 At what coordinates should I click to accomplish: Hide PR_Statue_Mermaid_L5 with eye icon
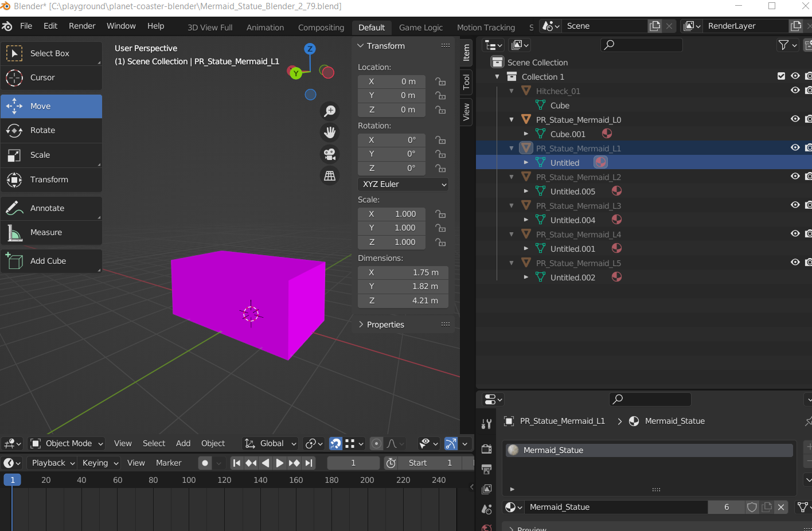(x=795, y=262)
